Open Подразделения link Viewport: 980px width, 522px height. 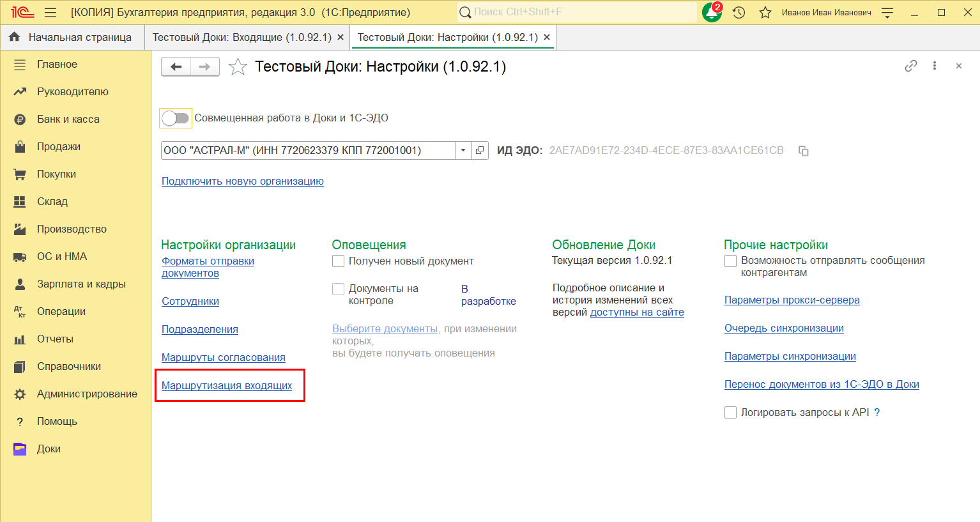[200, 330]
